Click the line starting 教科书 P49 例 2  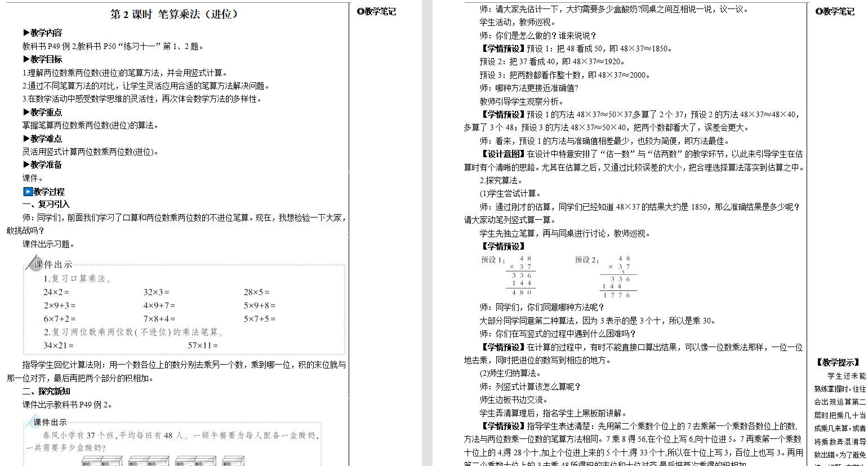click(x=113, y=47)
